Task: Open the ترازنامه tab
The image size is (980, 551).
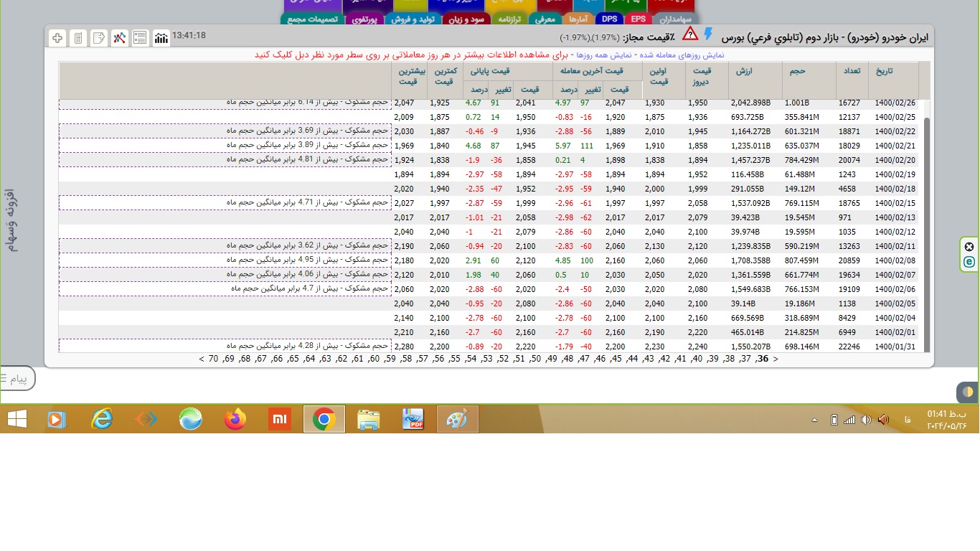Action: click(510, 19)
